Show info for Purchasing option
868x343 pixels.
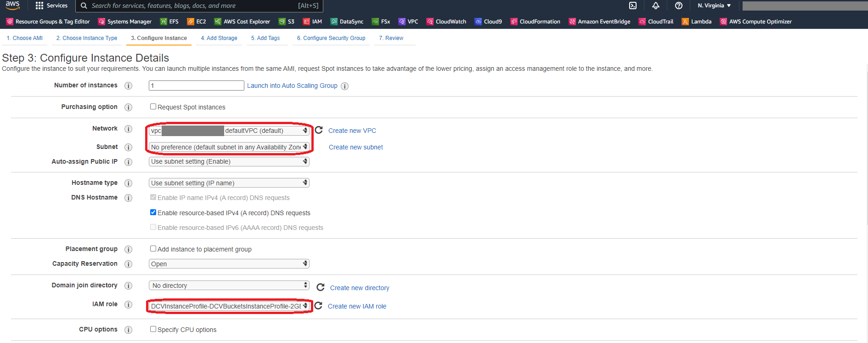tap(129, 107)
